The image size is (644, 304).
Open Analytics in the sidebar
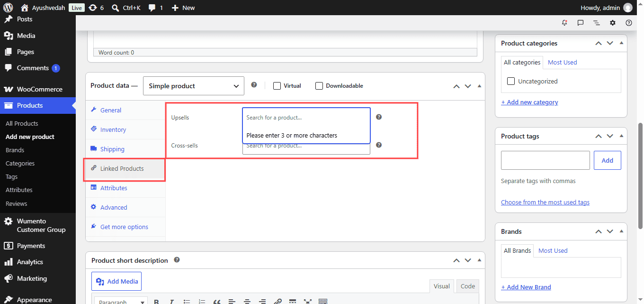[38, 262]
